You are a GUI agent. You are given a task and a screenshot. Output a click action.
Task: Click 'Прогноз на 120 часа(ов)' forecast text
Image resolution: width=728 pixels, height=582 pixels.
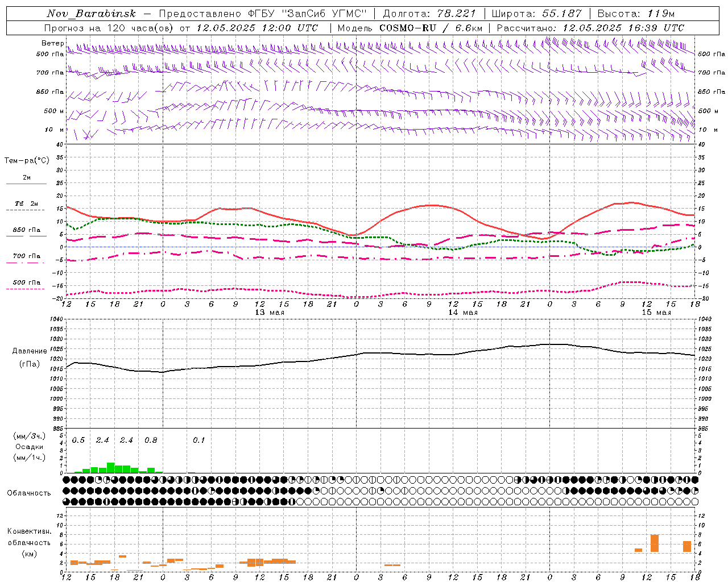pyautogui.click(x=109, y=28)
